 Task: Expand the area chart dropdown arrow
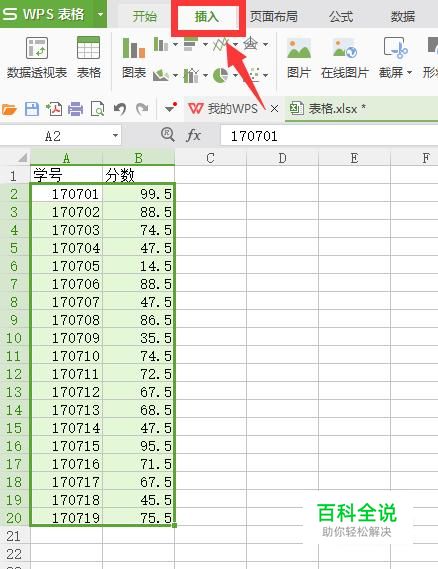(175, 75)
